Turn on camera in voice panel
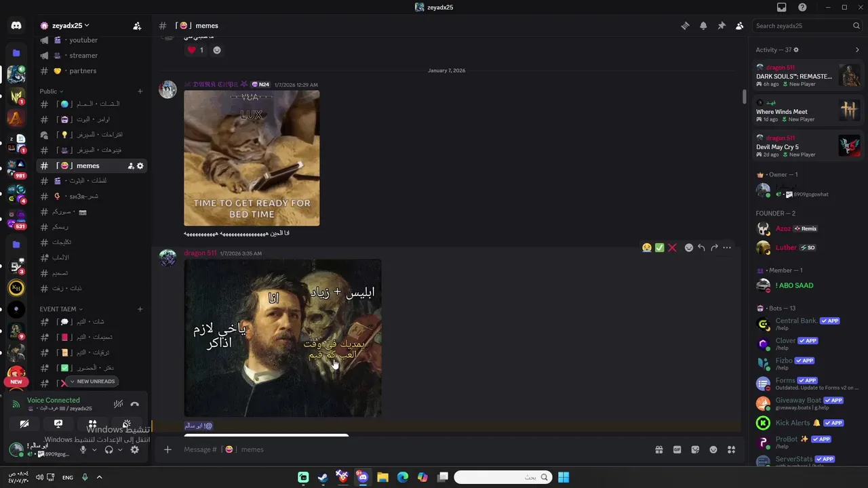 click(24, 424)
